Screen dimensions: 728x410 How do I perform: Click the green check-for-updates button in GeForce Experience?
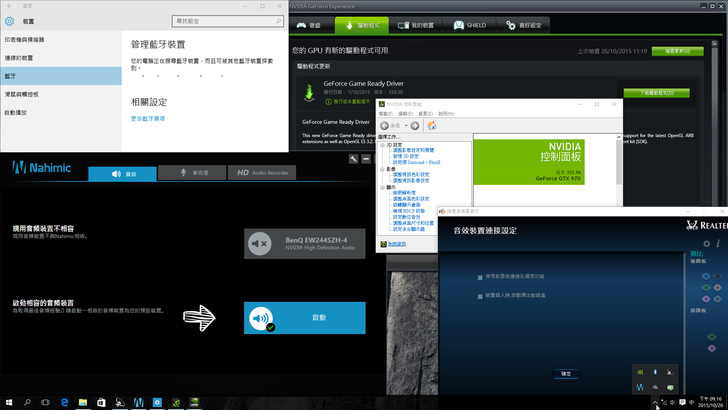click(x=677, y=51)
